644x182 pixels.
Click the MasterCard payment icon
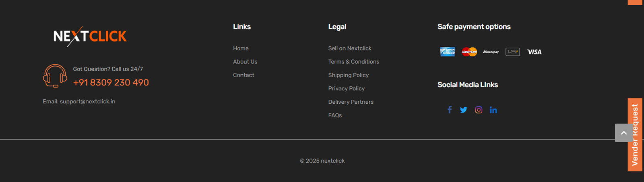click(x=469, y=52)
